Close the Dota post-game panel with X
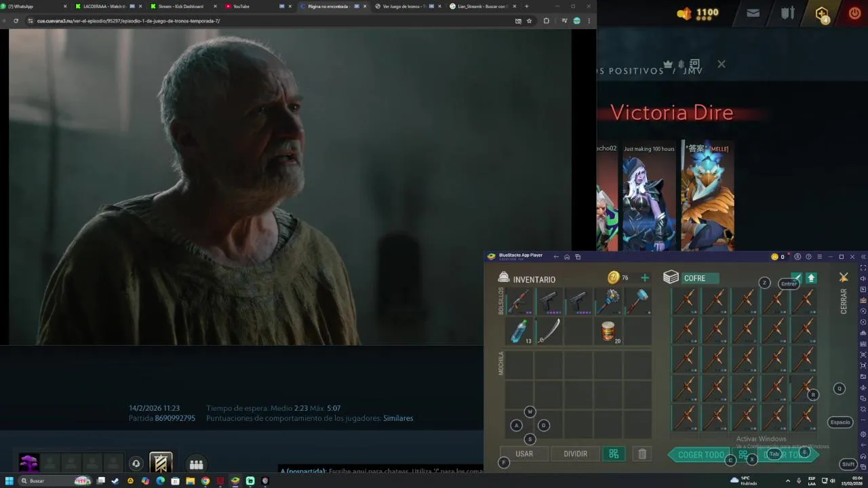The height and width of the screenshot is (488, 868). tap(721, 64)
